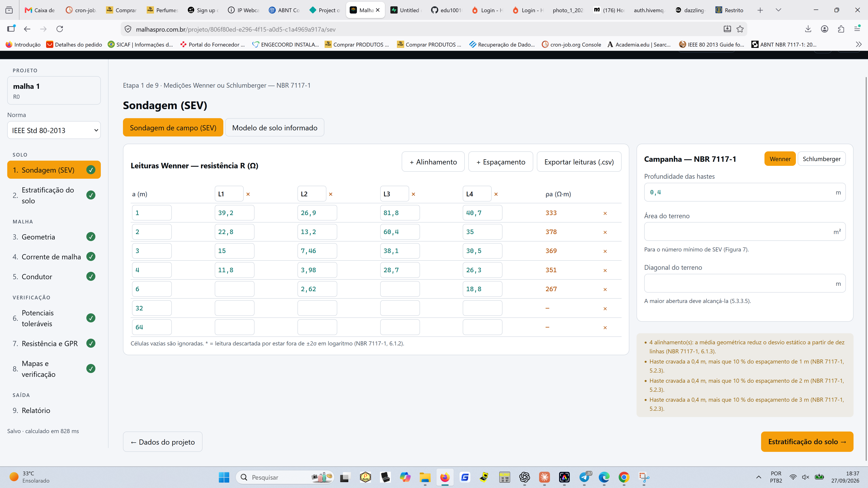Viewport: 868px width, 488px height.
Task: Open Windows Start menu
Action: 224,477
